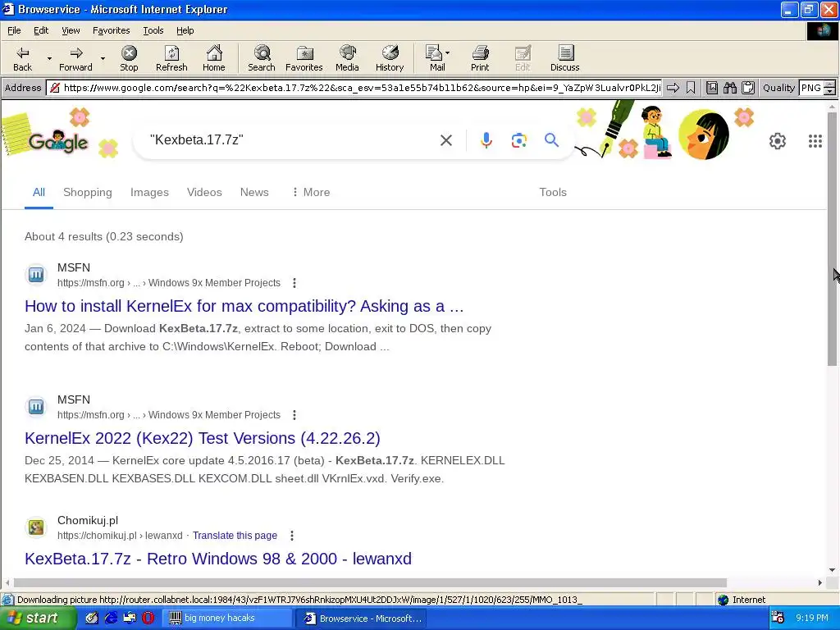Click the horizontal scrollbar thumb
Viewport: 840px width, 630px height.
[370, 582]
